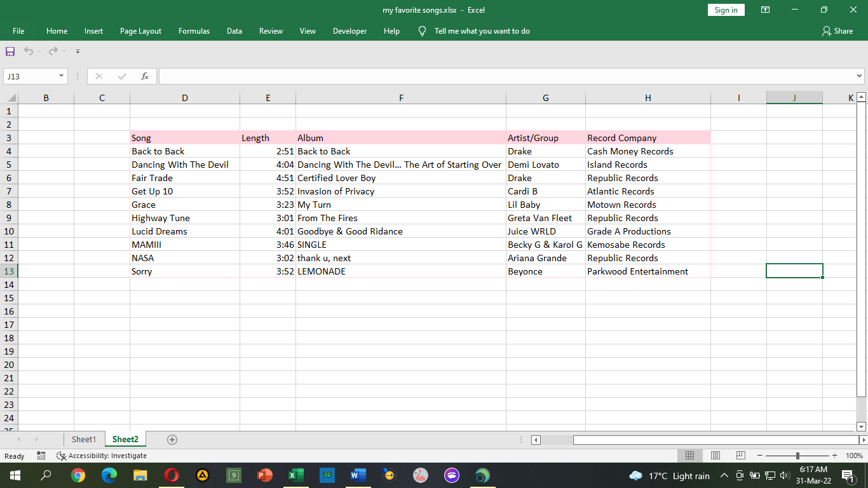Viewport: 868px width, 488px height.
Task: Open the Sheet1 worksheet tab
Action: click(83, 439)
